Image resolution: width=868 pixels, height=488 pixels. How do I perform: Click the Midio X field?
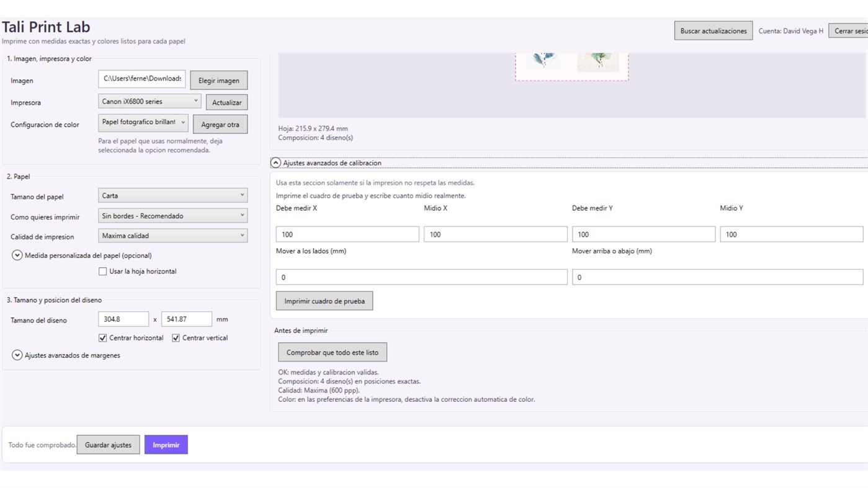coord(496,234)
